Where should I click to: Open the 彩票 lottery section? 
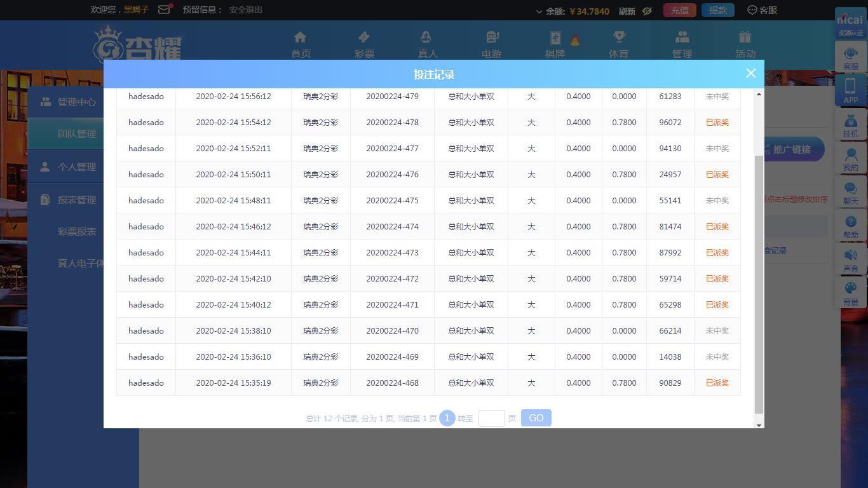[364, 44]
